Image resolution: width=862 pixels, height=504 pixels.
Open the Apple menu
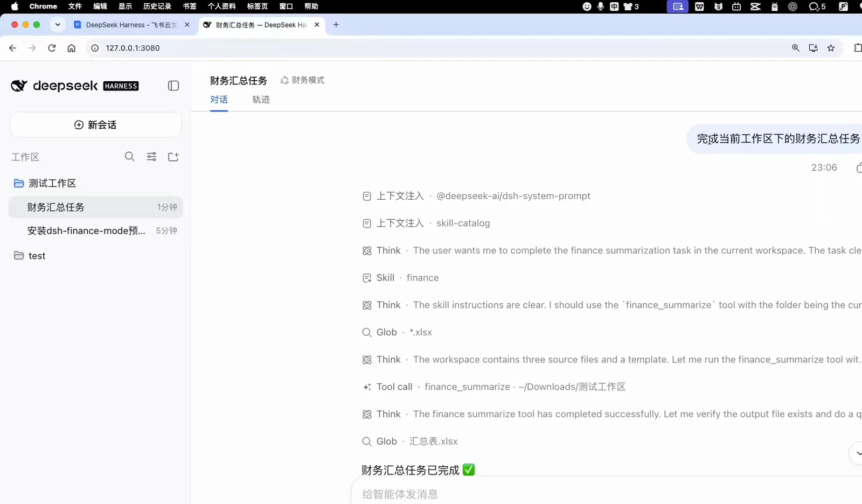tap(15, 6)
